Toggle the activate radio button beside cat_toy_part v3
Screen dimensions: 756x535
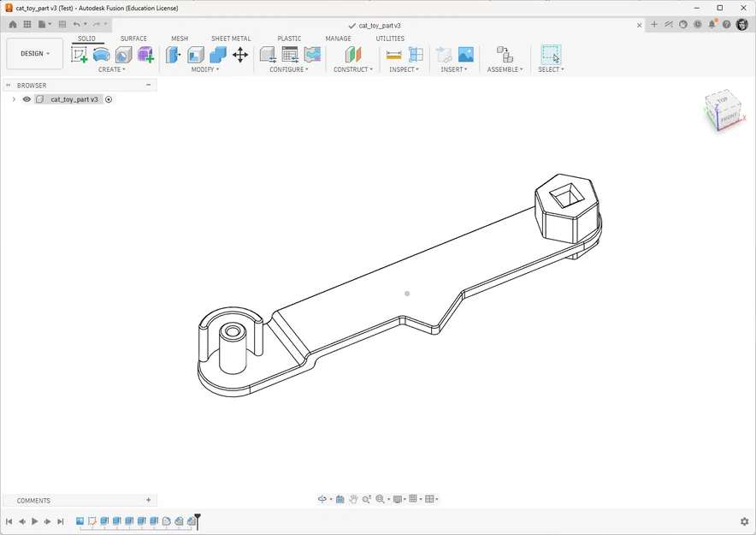(x=109, y=99)
